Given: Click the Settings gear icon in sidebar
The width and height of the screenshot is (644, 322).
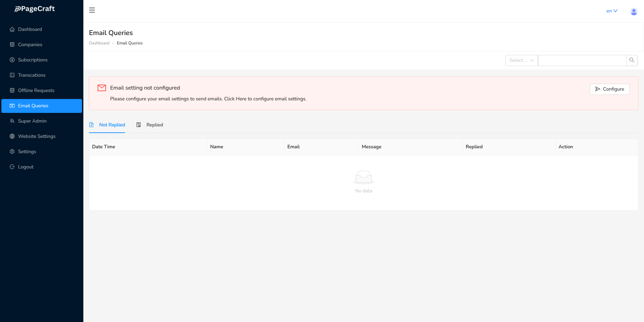Looking at the screenshot, I should pyautogui.click(x=12, y=152).
